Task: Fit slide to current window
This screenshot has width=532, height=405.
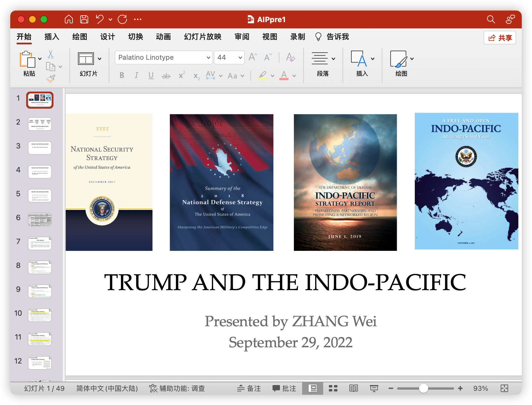Action: [504, 388]
